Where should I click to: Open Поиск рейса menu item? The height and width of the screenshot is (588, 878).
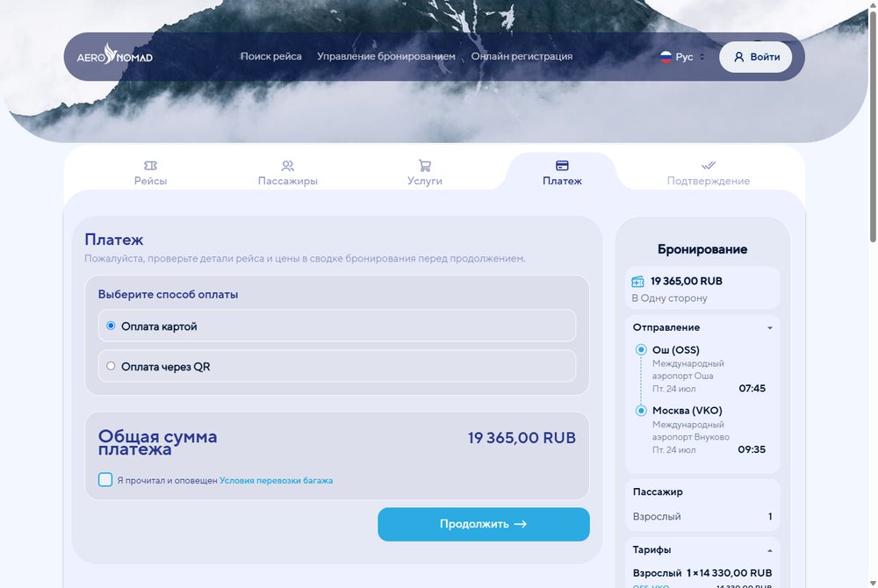tap(271, 56)
